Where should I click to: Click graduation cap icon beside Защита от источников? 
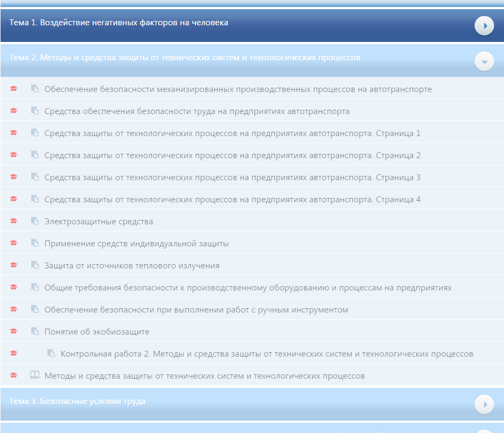[13, 265]
